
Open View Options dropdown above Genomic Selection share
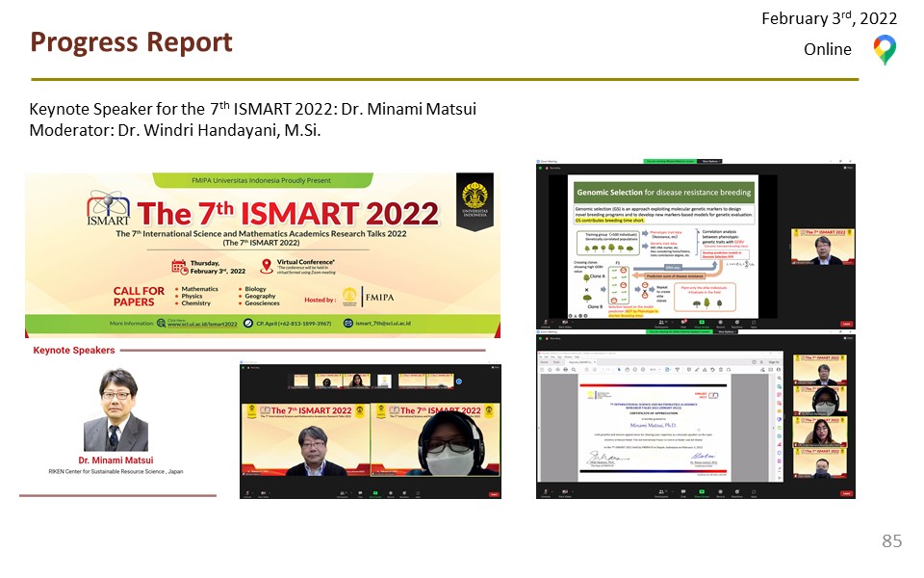(710, 161)
